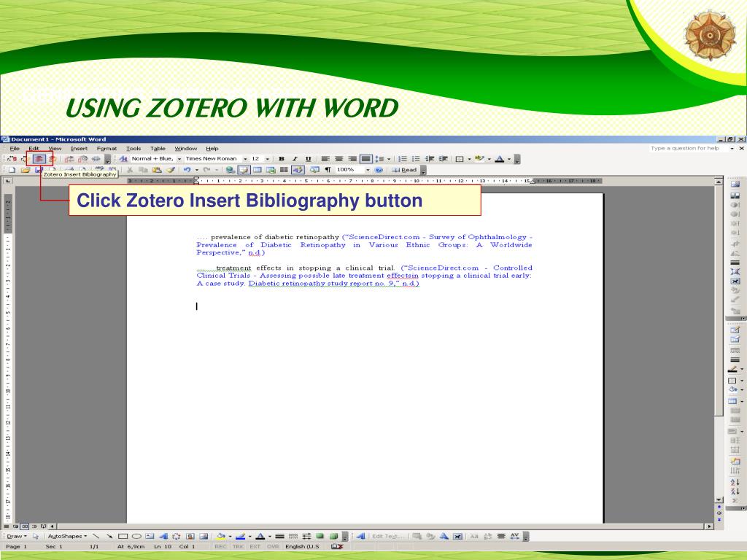Screen dimensions: 747x560
Task: Click the Decrease Indent icon
Action: 430,159
